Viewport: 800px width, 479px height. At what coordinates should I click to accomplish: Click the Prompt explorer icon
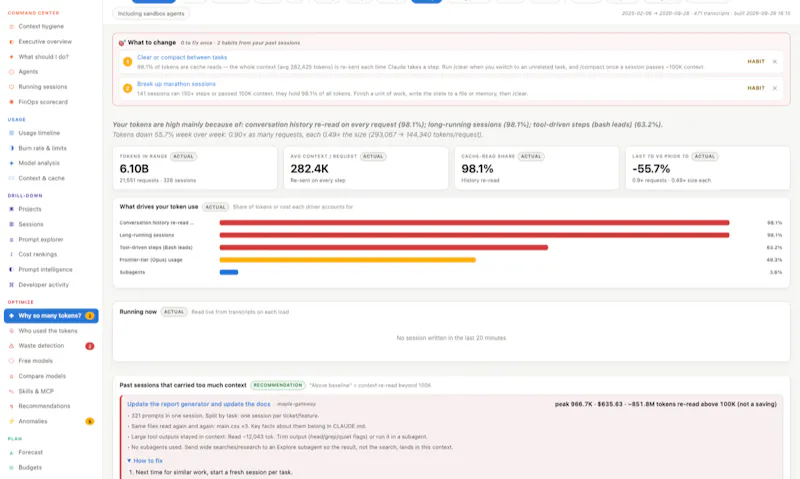point(11,239)
